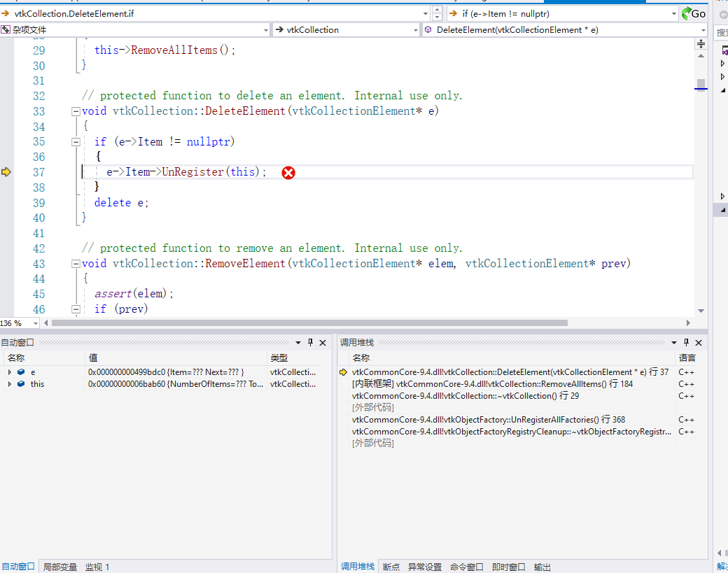Open the 断点 tab
The width and height of the screenshot is (728, 573).
tap(391, 567)
